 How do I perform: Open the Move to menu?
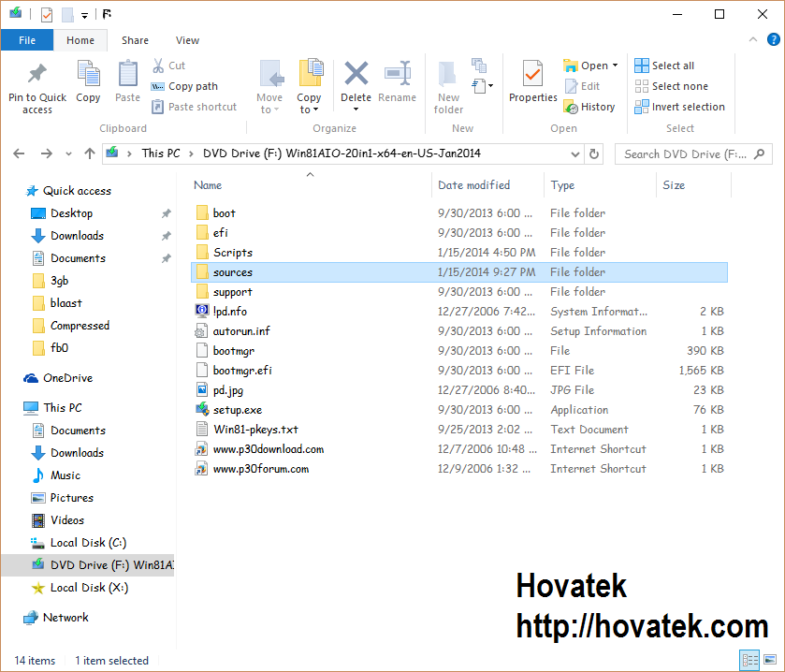pos(269,87)
